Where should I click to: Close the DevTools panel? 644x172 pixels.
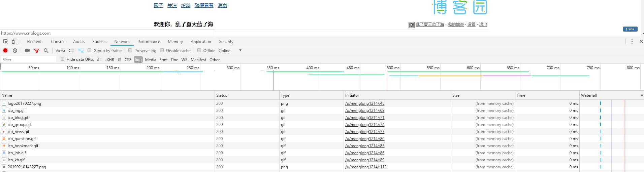(641, 42)
